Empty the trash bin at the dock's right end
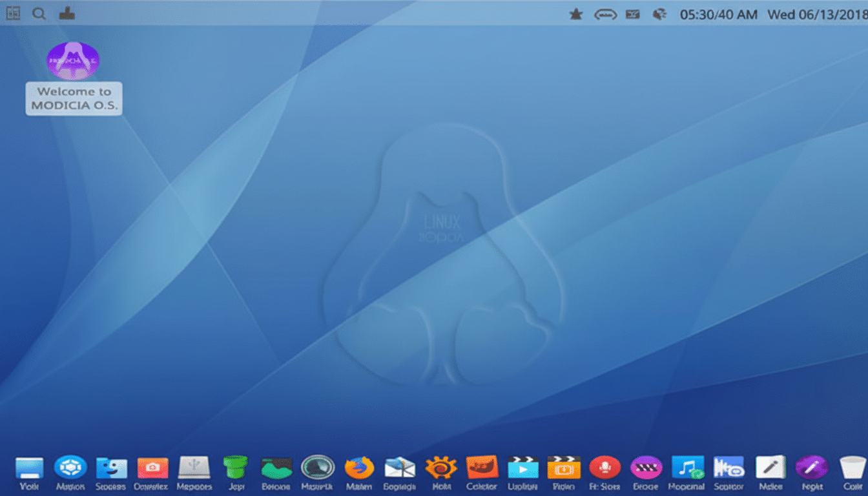This screenshot has width=868, height=496. (x=851, y=466)
